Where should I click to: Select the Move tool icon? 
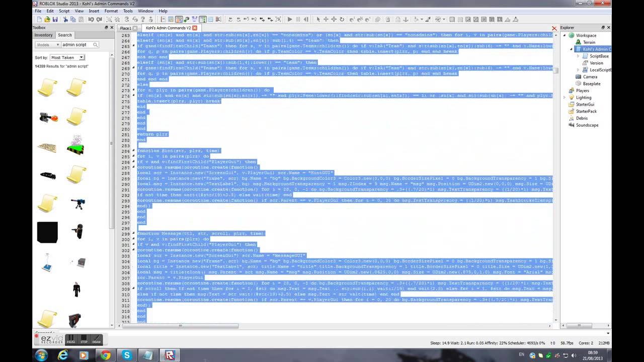click(326, 20)
